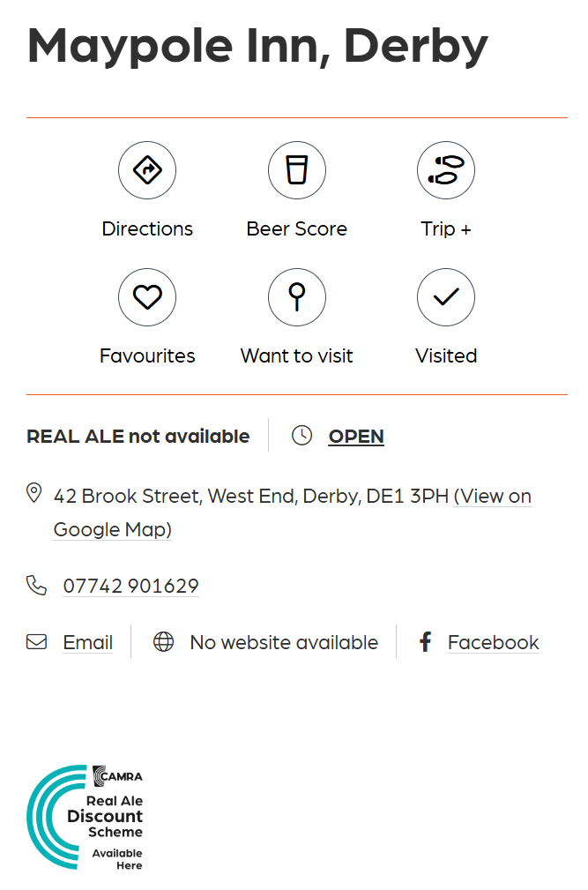Image resolution: width=588 pixels, height=890 pixels.
Task: Click the Maypole Inn, Derby heading
Action: click(257, 46)
